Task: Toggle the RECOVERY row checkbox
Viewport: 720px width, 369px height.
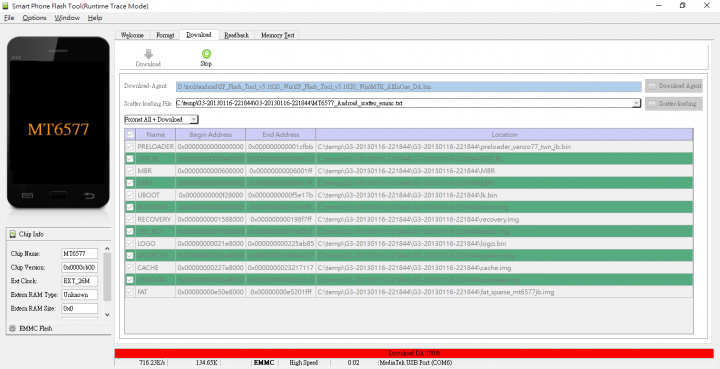Action: (x=130, y=219)
